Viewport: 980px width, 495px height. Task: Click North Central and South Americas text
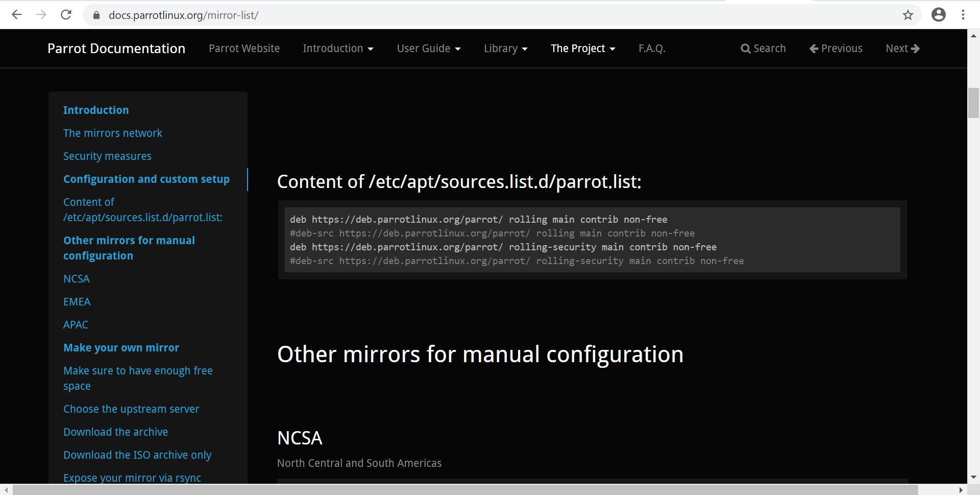(359, 463)
